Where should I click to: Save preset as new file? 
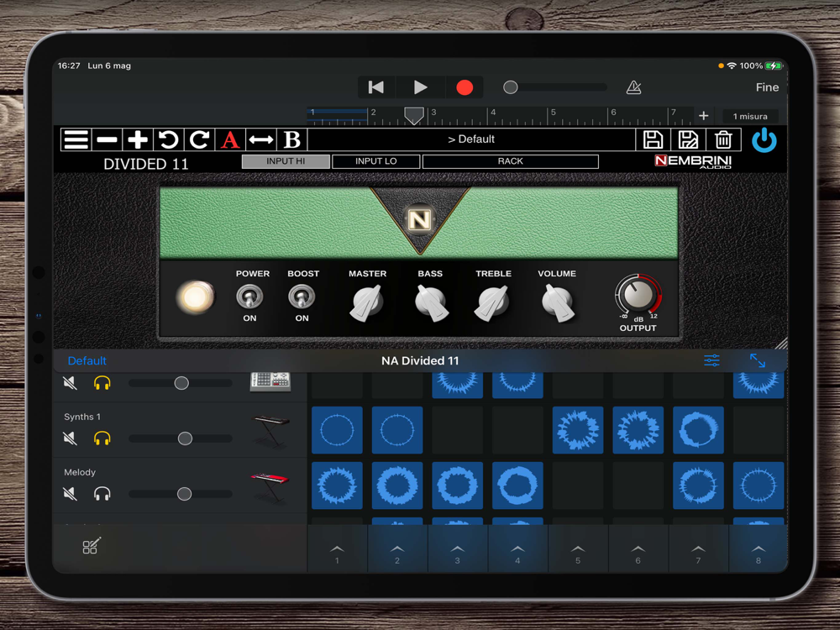point(688,139)
